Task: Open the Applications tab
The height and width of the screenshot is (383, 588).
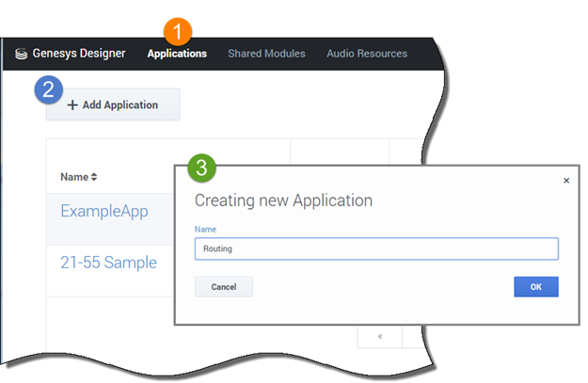Action: 177,54
